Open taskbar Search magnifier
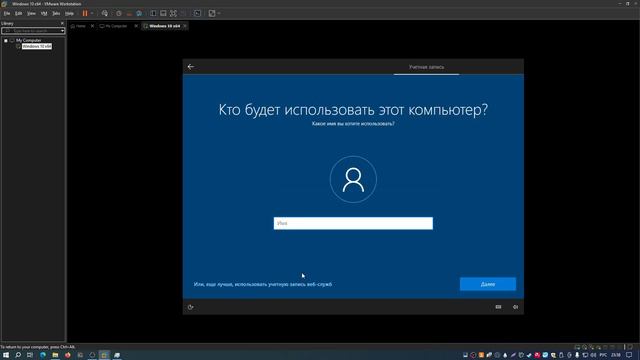The image size is (640, 360). [18, 355]
